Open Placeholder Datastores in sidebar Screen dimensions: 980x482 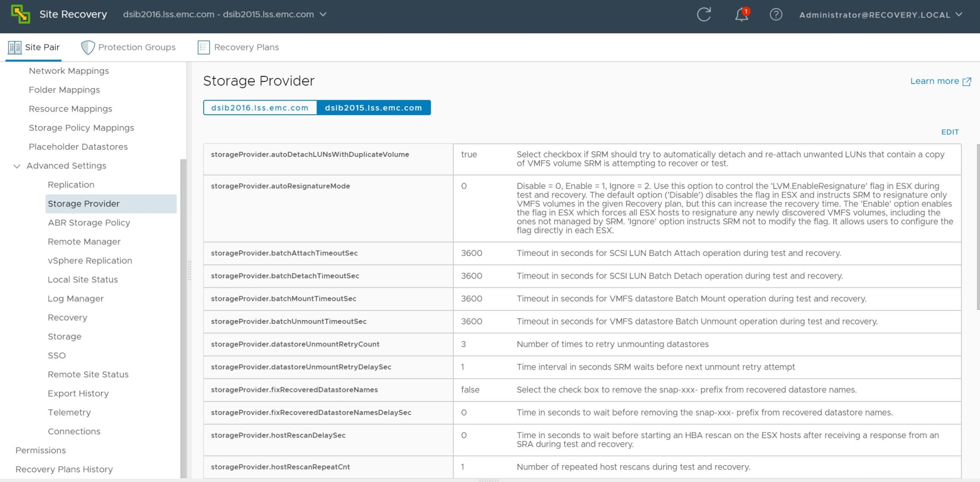(x=78, y=147)
